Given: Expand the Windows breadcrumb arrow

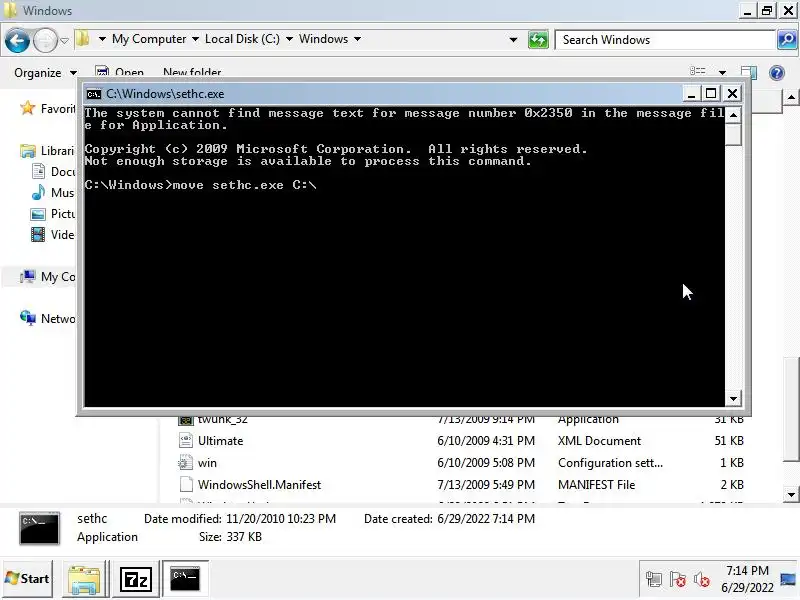Looking at the screenshot, I should coord(358,39).
